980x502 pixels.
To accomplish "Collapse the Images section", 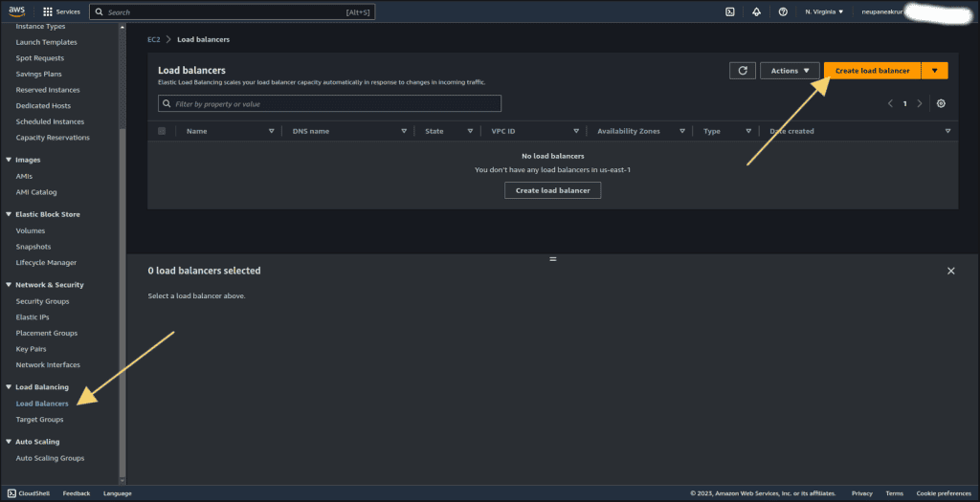I will coord(9,160).
